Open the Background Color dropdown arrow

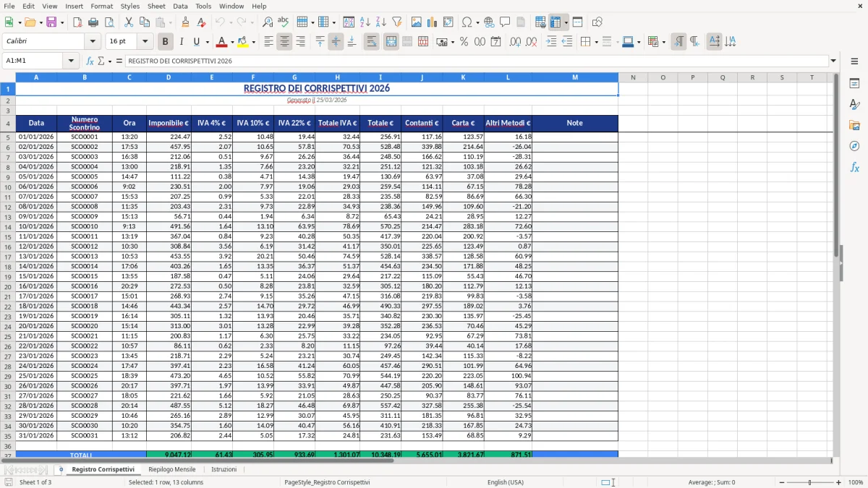coord(253,42)
